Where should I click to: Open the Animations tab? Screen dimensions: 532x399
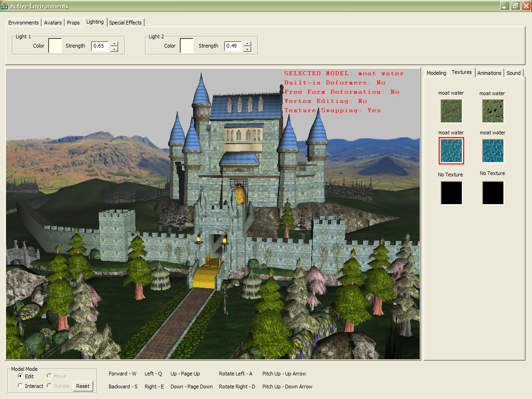(x=489, y=73)
